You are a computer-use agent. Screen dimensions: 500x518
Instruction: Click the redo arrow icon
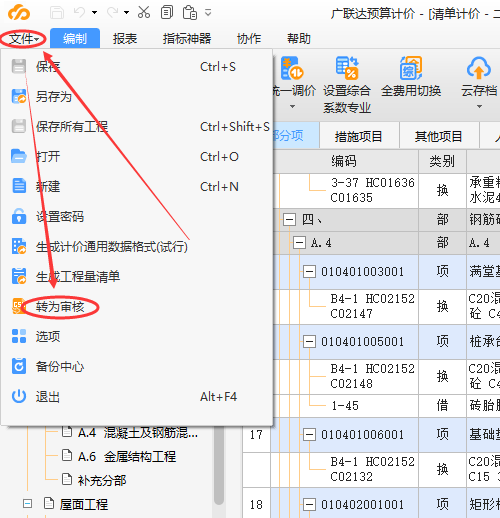point(112,12)
